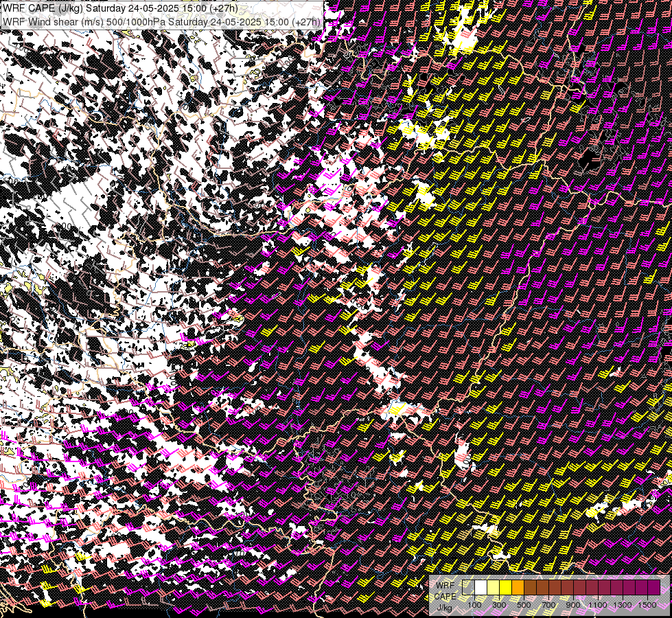Click the J/kg unit label in the legend

tap(444, 608)
